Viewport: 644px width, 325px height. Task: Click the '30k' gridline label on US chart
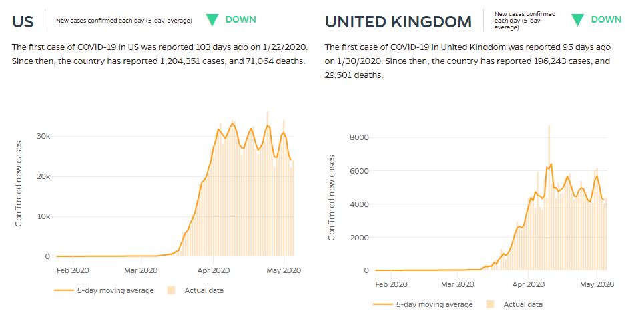pos(42,136)
